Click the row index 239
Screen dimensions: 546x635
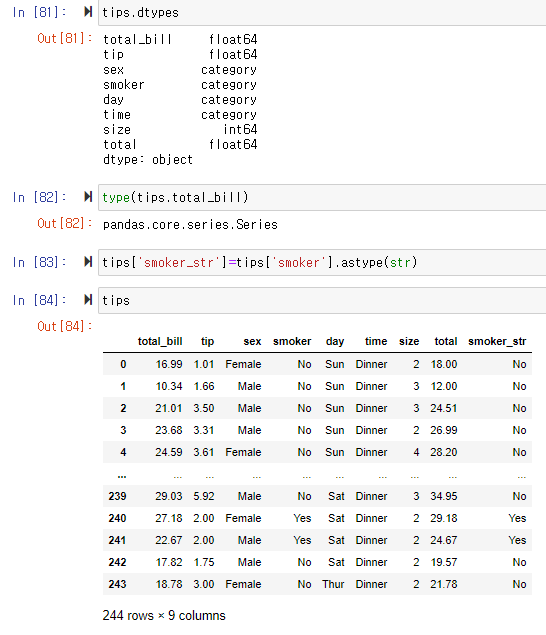pyautogui.click(x=117, y=496)
